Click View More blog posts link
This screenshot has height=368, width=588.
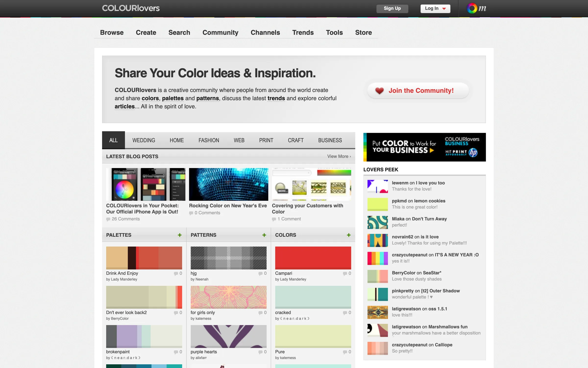click(339, 156)
